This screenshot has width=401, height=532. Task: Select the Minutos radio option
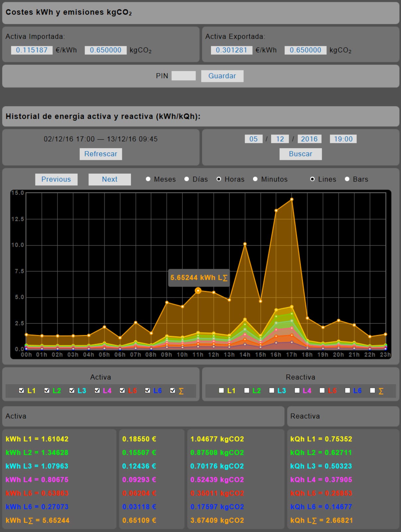pos(255,179)
